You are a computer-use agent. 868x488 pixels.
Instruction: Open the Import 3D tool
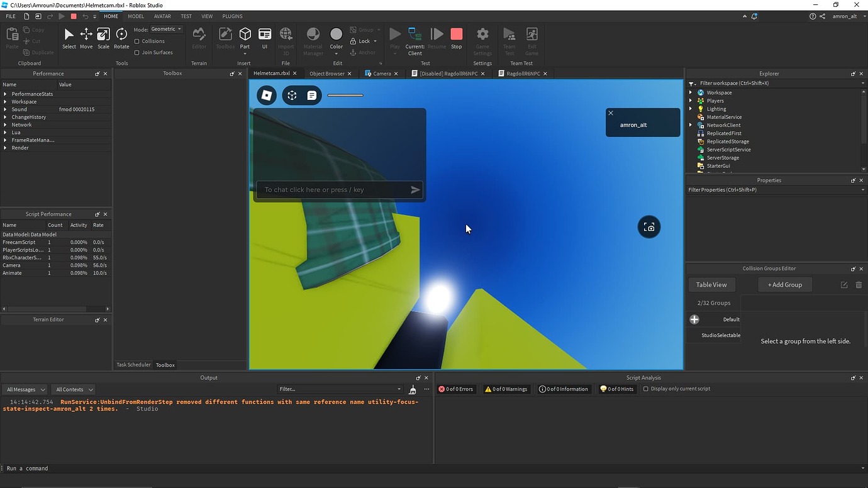(286, 38)
